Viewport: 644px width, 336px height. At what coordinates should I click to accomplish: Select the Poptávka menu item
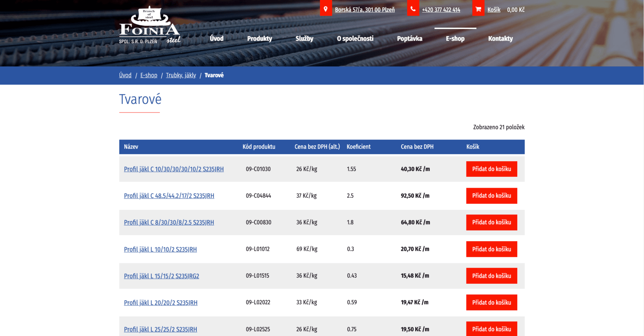point(409,39)
